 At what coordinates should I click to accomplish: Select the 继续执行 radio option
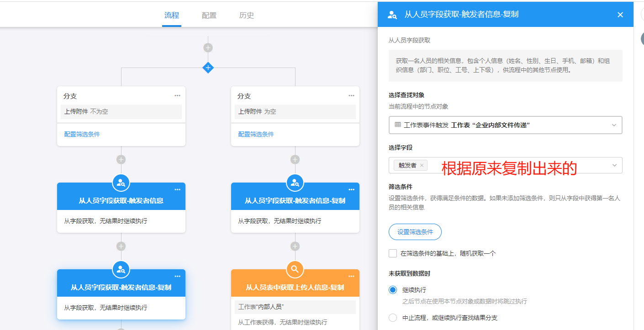[x=393, y=290]
